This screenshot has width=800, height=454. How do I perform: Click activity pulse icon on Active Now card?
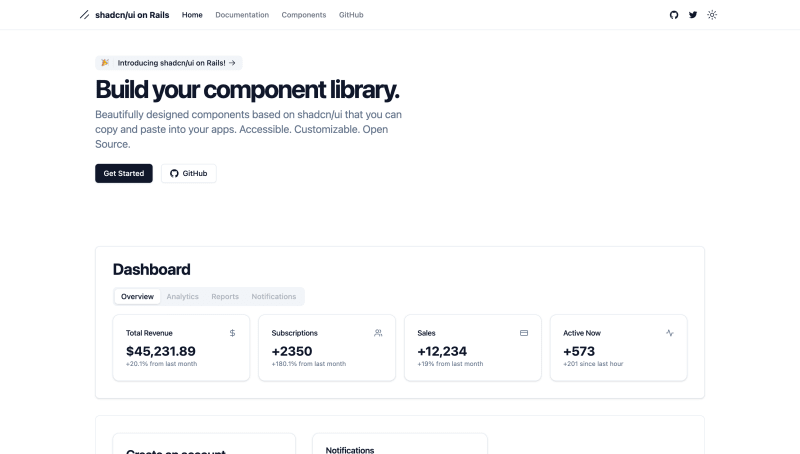pyautogui.click(x=670, y=333)
